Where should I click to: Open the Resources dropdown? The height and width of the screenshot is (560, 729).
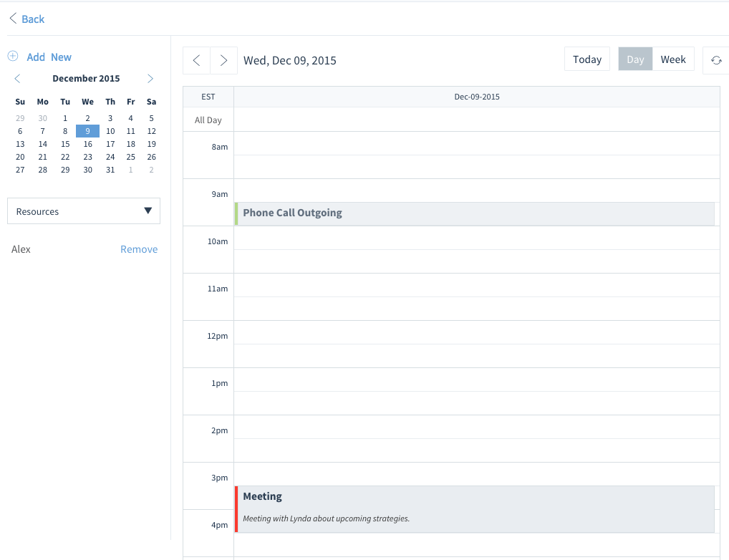[84, 211]
